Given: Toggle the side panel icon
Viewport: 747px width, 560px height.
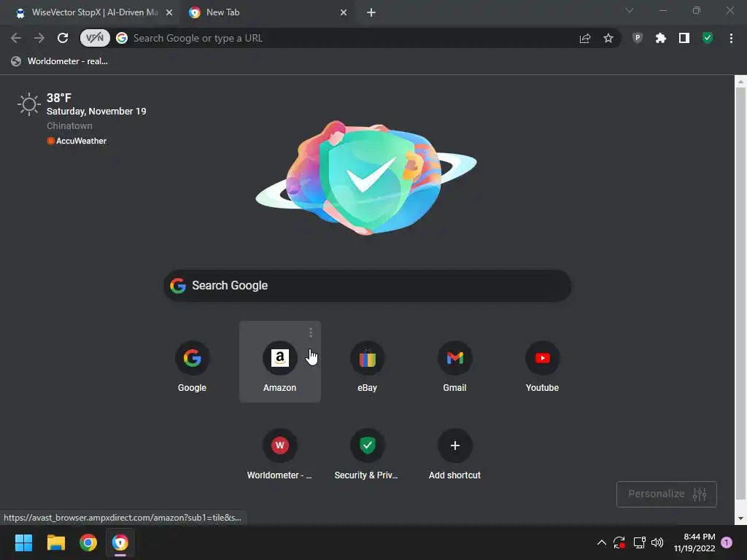Looking at the screenshot, I should [x=684, y=38].
